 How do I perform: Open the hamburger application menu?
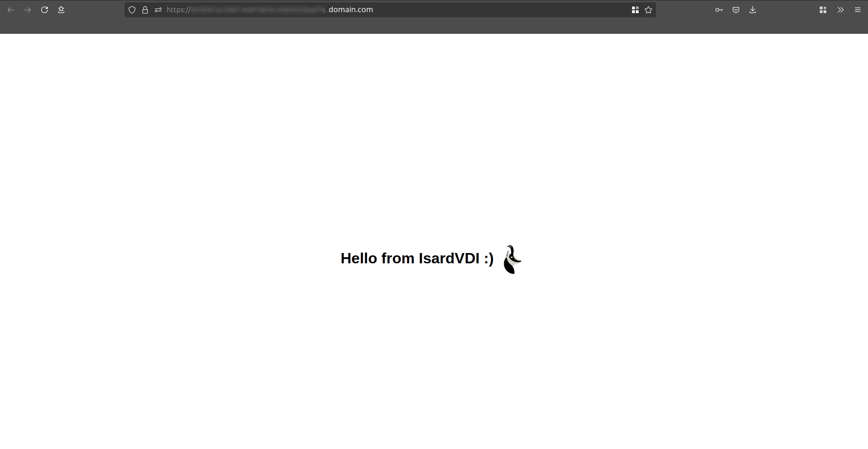pos(858,10)
